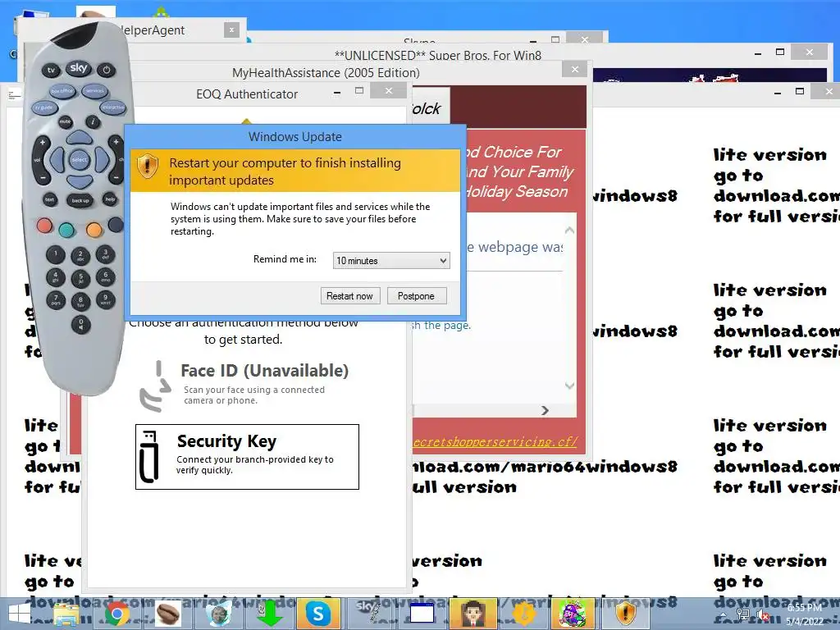Tap volume plus on the remote
Viewport: 840px width, 630px height.
[x=42, y=143]
